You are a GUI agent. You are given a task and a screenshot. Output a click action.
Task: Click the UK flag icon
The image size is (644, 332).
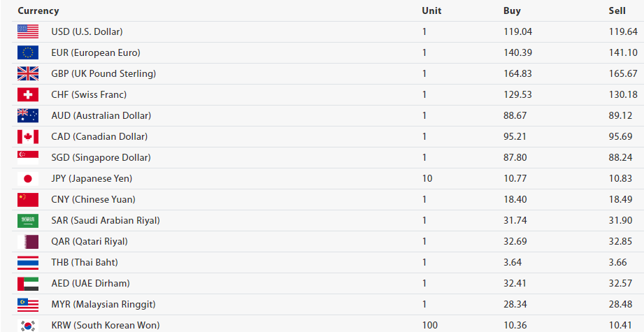tap(28, 73)
